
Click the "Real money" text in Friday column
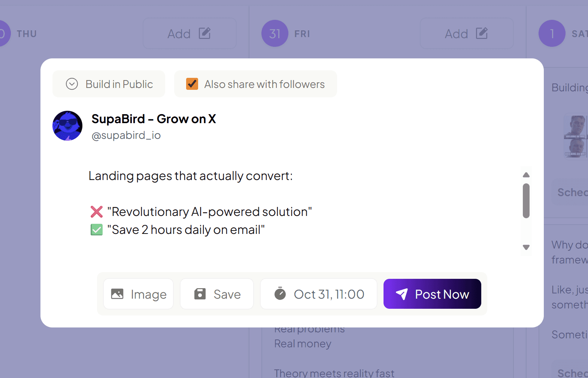coord(303,344)
